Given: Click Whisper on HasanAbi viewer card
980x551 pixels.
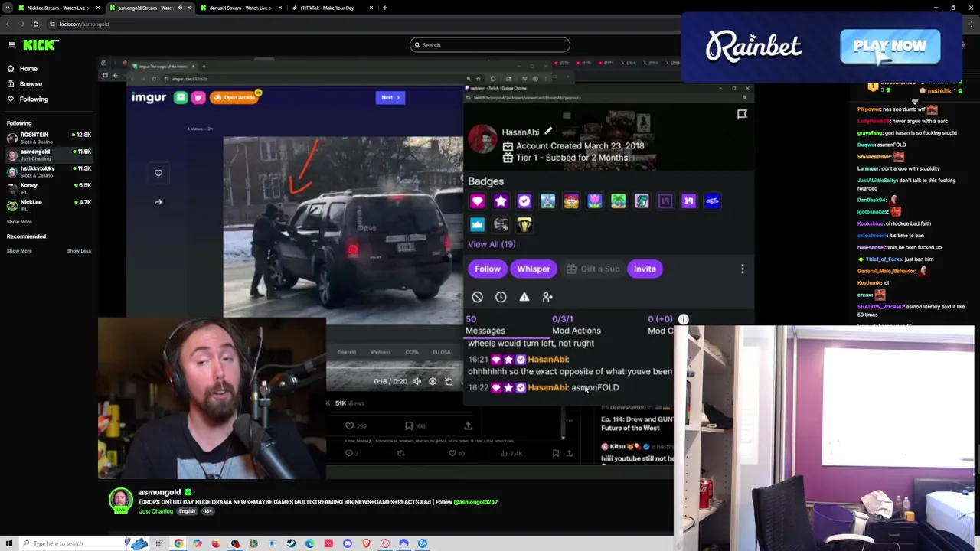Looking at the screenshot, I should click(534, 269).
